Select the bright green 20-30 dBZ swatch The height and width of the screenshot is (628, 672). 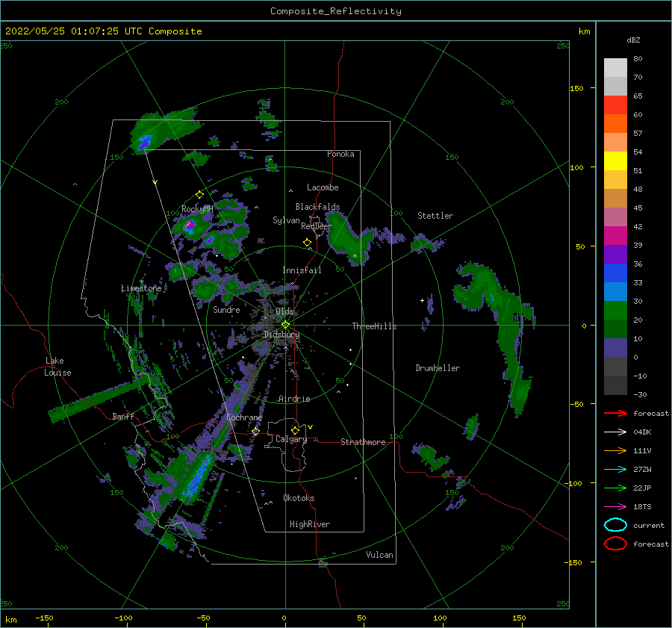(615, 311)
